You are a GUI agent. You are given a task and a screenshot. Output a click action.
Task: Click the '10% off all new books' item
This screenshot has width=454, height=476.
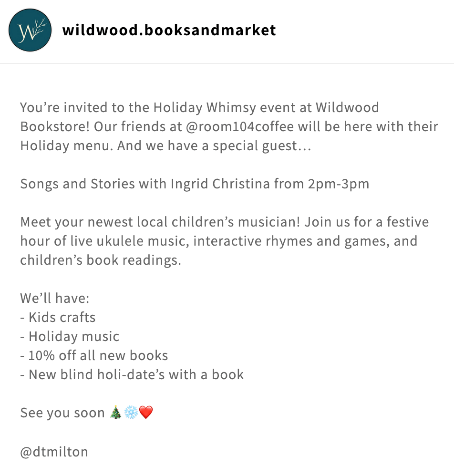tap(98, 356)
